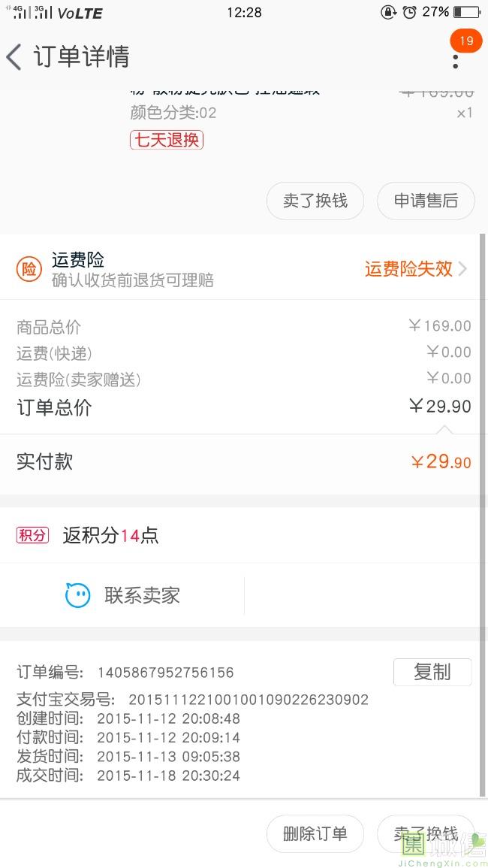Tap the 颜色分类:02 product variant text
This screenshot has height=868, width=488.
coord(173,113)
